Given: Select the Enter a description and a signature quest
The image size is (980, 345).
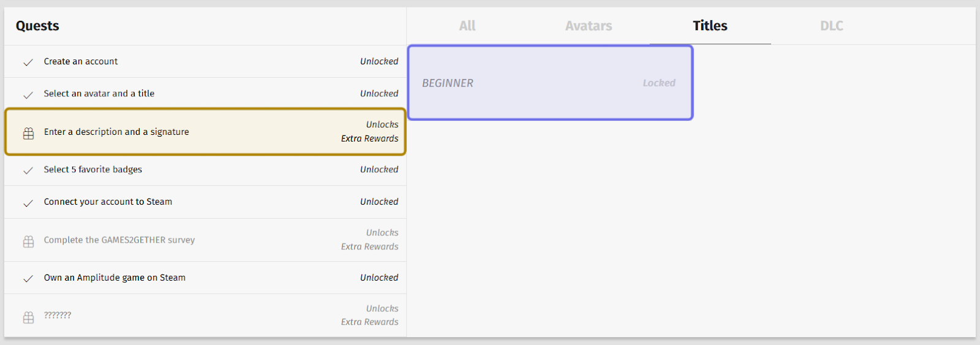Looking at the screenshot, I should tap(205, 132).
